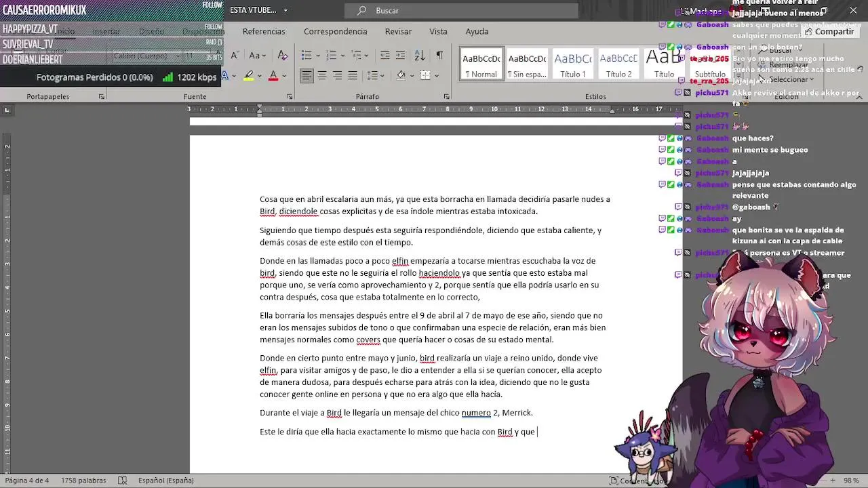Apply the Sin espaciado style
The height and width of the screenshot is (488, 868).
pos(527,64)
